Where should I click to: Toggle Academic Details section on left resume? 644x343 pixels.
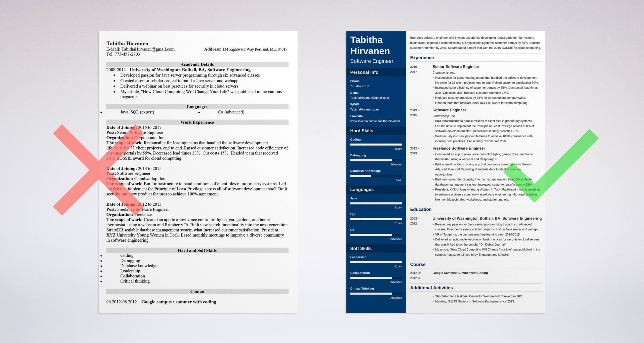197,64
